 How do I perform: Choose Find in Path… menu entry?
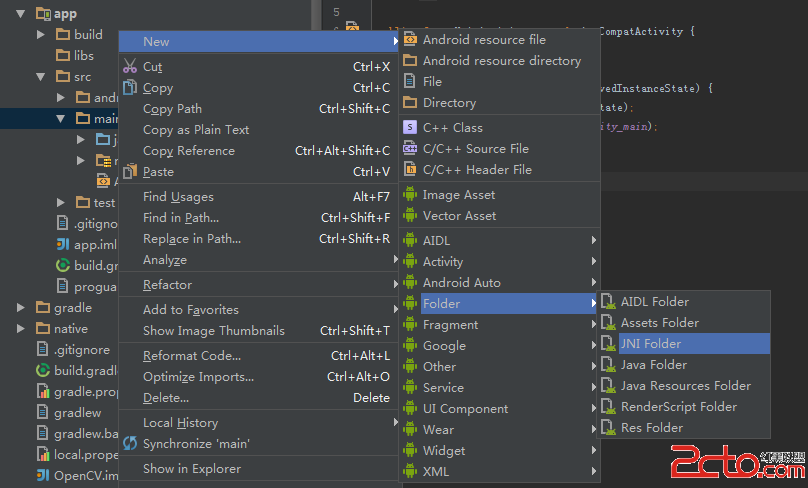point(181,218)
